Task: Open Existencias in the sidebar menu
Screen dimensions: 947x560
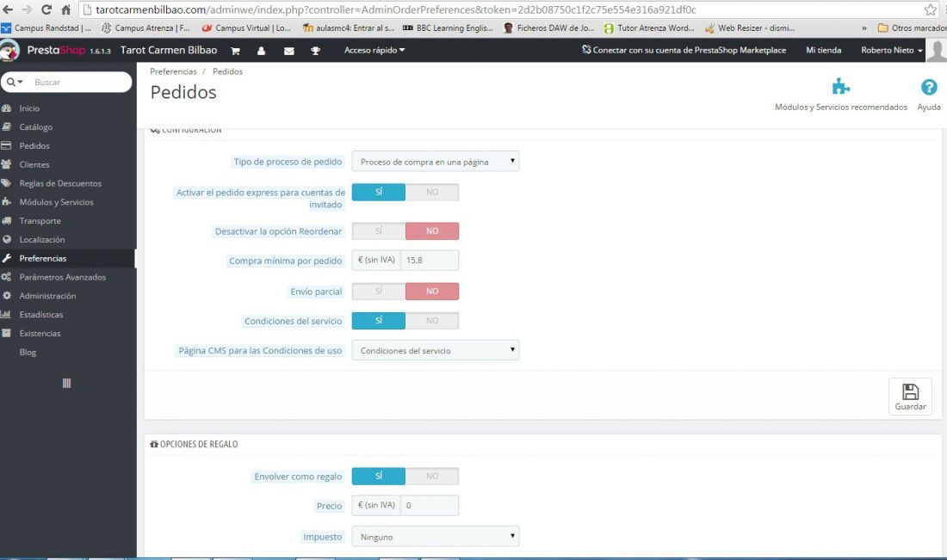Action: (40, 333)
